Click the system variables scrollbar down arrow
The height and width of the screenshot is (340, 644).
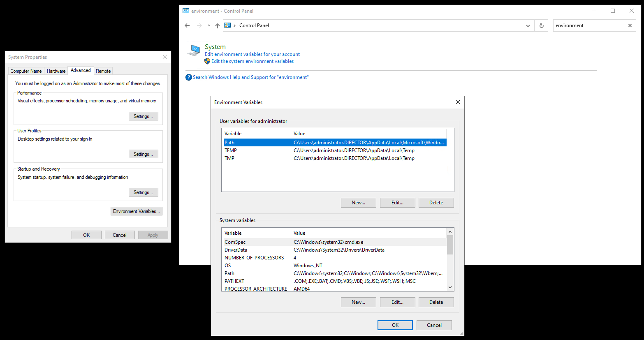pos(449,287)
